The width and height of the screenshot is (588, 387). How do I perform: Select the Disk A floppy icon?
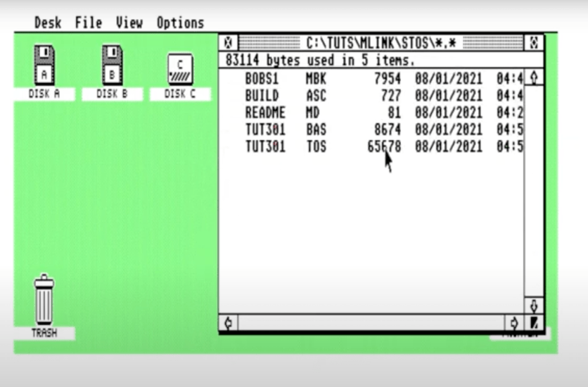pos(44,65)
